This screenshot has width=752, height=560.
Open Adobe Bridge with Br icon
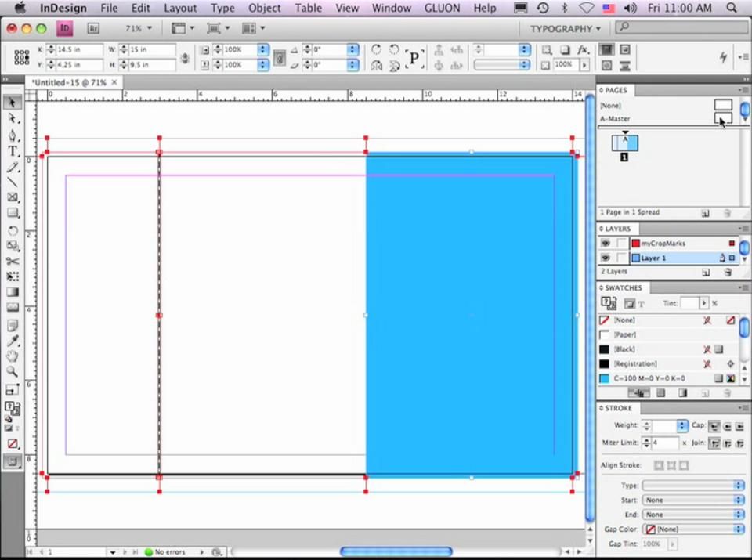pos(93,29)
